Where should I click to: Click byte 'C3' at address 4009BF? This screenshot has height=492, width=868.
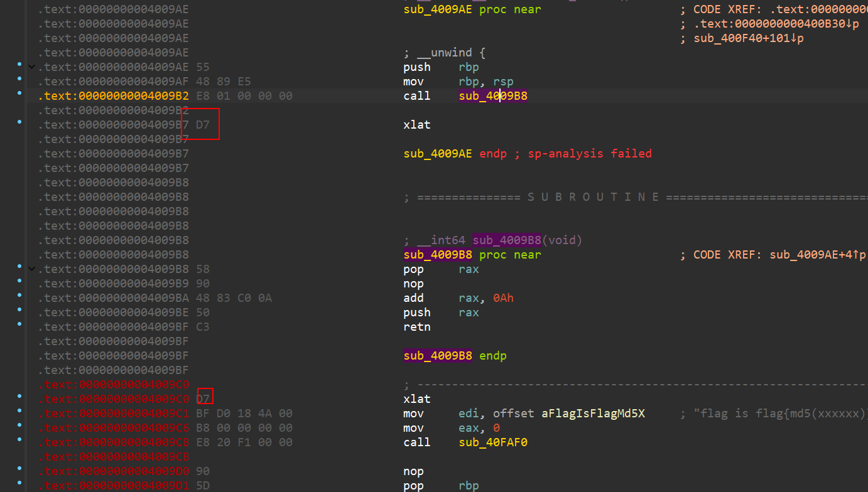point(203,327)
